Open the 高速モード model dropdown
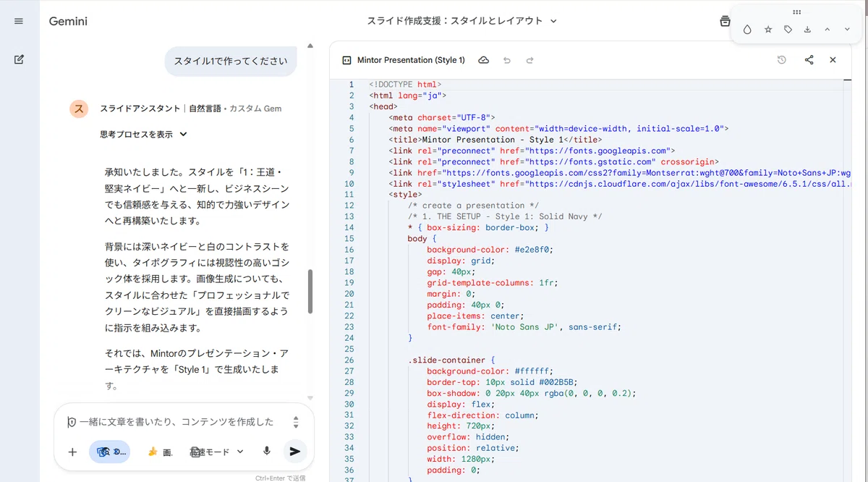The width and height of the screenshot is (868, 482). pyautogui.click(x=217, y=452)
